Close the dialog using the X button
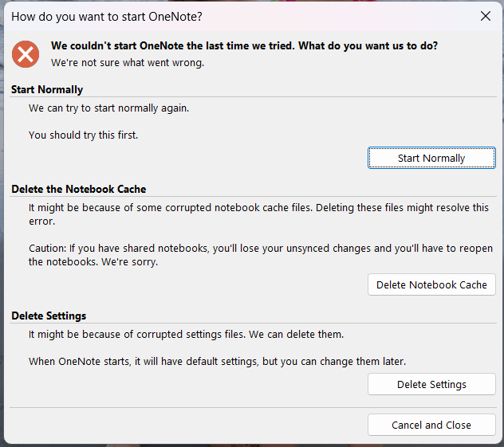This screenshot has height=447, width=504. pos(485,15)
